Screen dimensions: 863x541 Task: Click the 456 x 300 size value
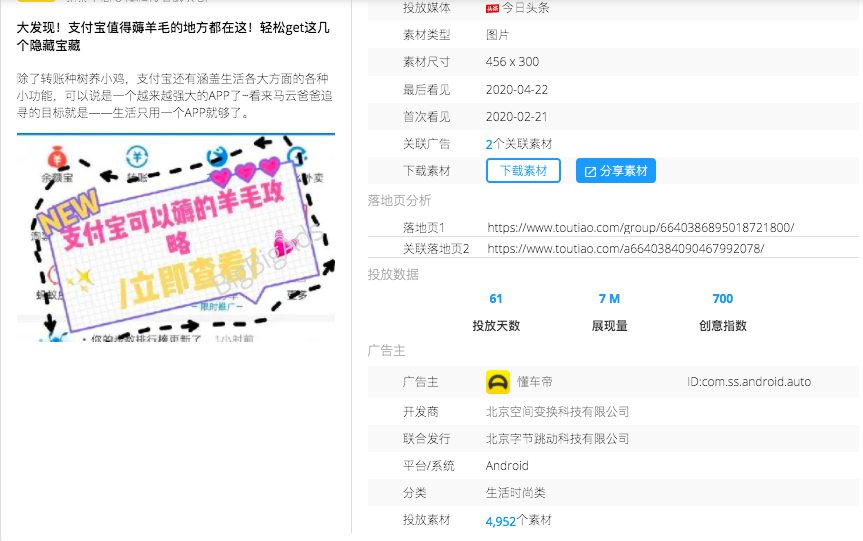[512, 62]
